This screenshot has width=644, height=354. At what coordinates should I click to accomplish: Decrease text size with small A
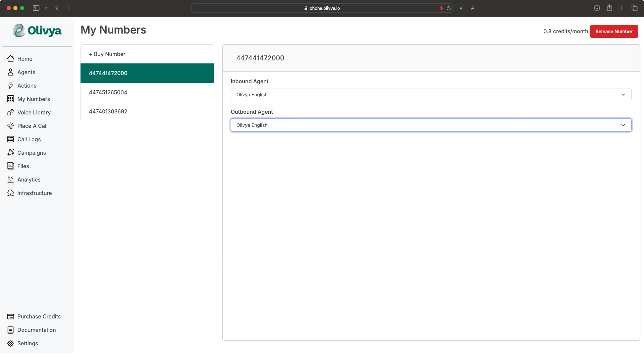coord(461,8)
